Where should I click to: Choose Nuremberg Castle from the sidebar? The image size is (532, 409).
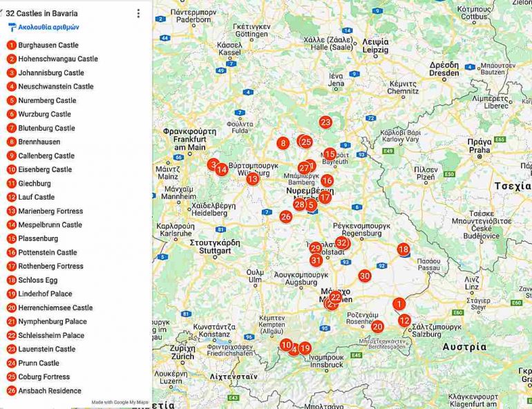[x=47, y=100]
